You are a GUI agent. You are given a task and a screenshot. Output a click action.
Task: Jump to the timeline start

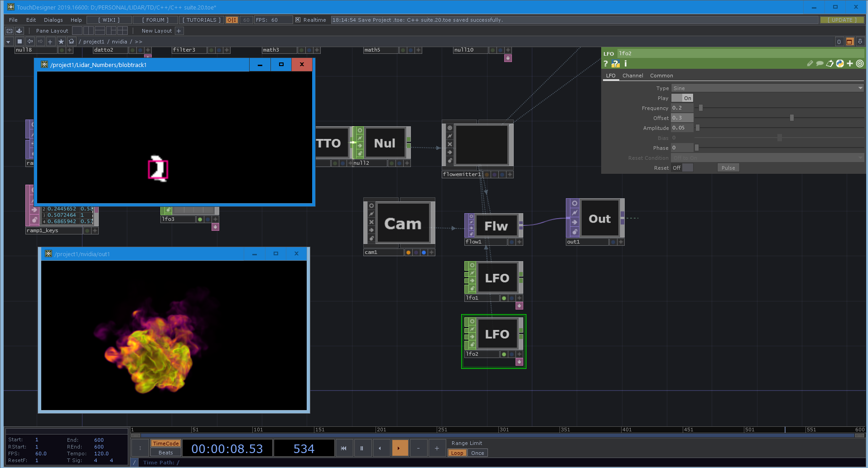coord(344,448)
